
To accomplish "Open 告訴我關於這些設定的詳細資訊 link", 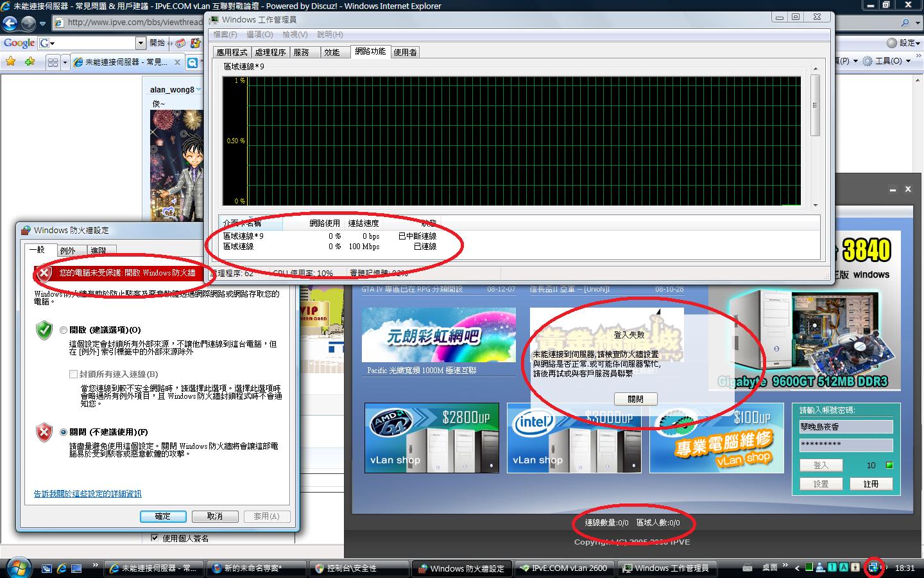I will tap(88, 494).
